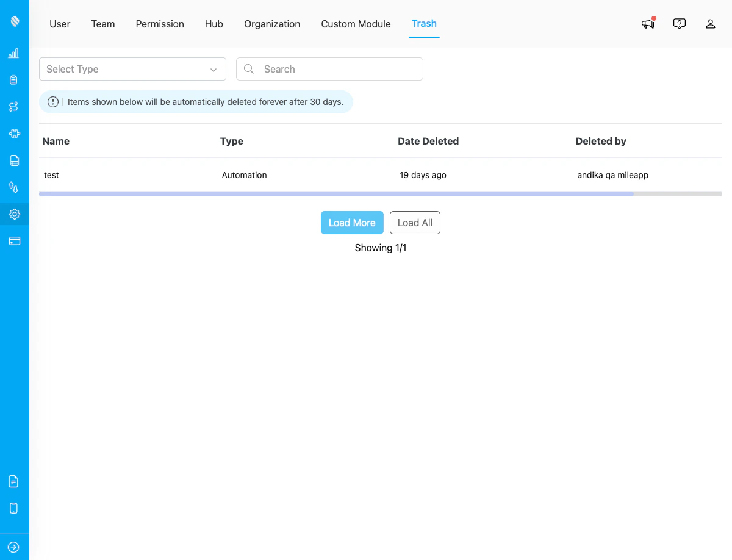Click the 'test' item name cell
Screen dimensions: 732x560
pyautogui.click(x=51, y=175)
